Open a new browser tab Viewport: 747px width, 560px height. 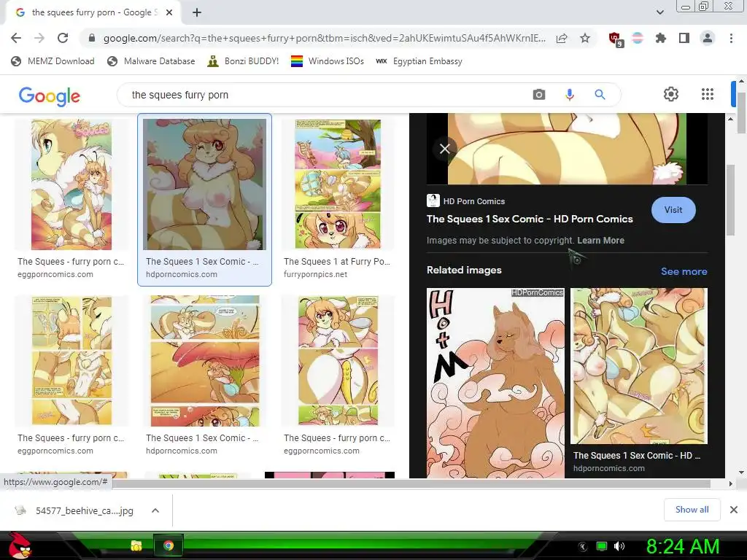point(197,13)
